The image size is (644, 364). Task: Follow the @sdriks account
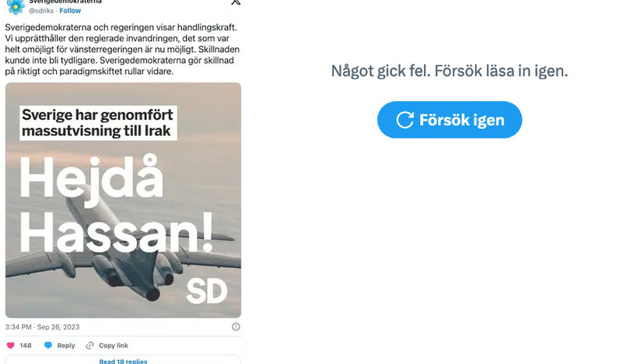click(70, 11)
